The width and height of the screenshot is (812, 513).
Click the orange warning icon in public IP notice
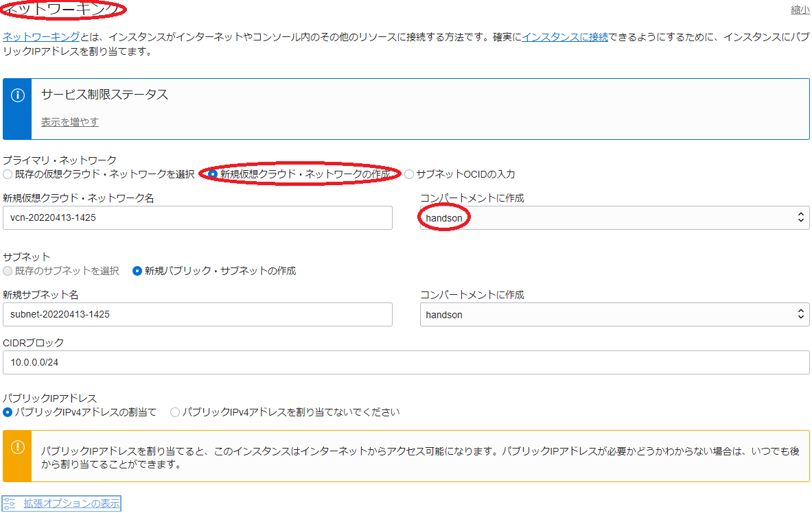(17, 447)
